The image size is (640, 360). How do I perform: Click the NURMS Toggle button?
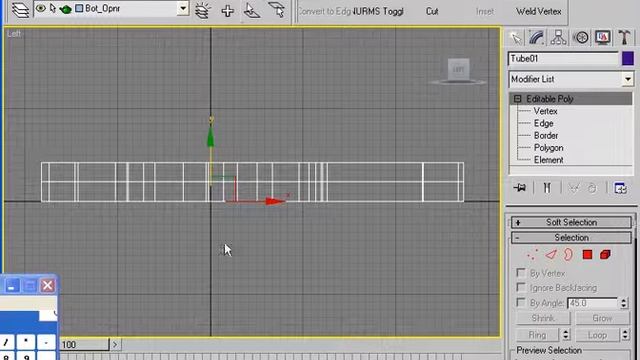(x=378, y=11)
